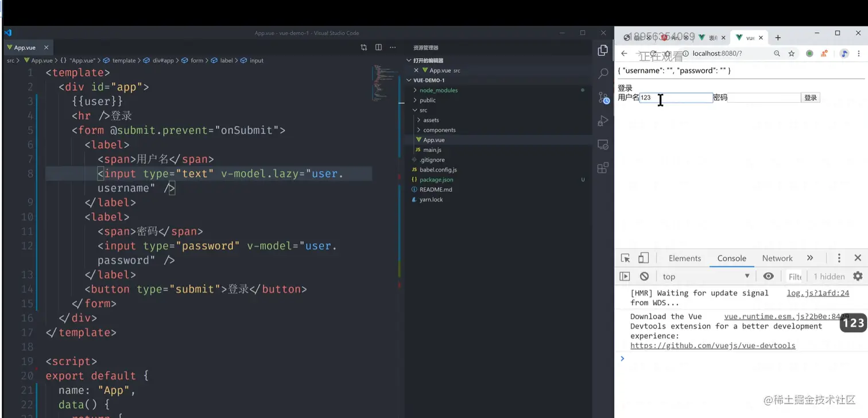This screenshot has height=418, width=868.
Task: Open the DevTools customize three-dot menu
Action: point(839,258)
